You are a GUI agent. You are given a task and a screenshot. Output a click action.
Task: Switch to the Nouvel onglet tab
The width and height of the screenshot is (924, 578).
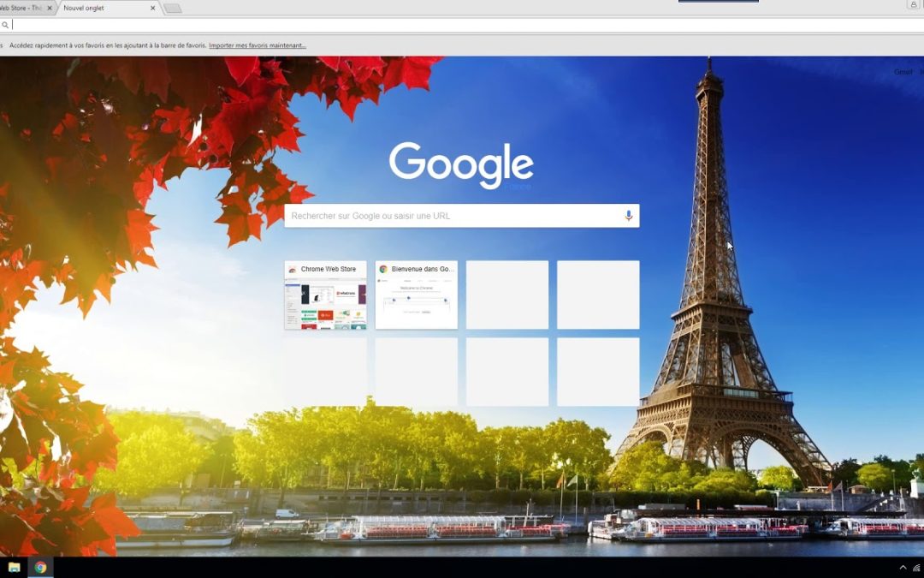point(94,8)
